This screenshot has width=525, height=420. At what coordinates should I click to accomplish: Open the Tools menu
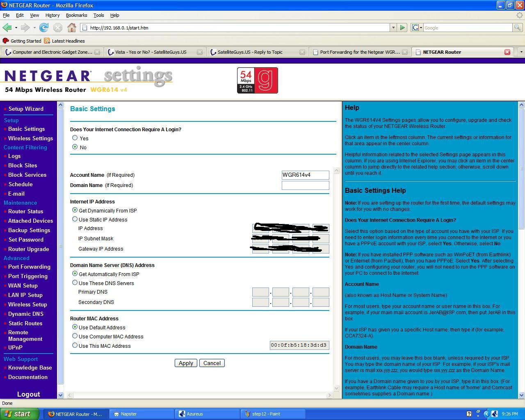point(98,15)
